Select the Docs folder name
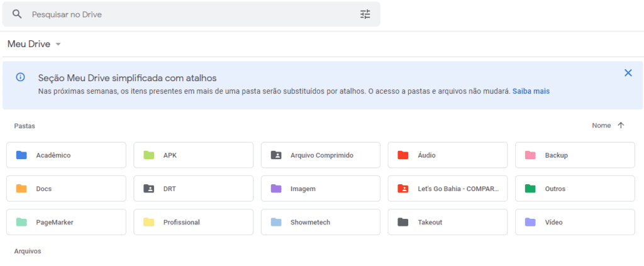 point(44,189)
